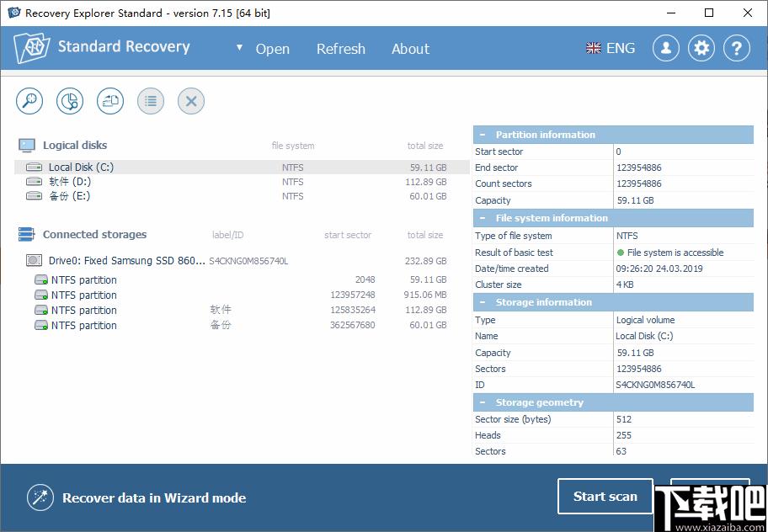
Task: Collapse the Partition information section
Action: pyautogui.click(x=483, y=135)
